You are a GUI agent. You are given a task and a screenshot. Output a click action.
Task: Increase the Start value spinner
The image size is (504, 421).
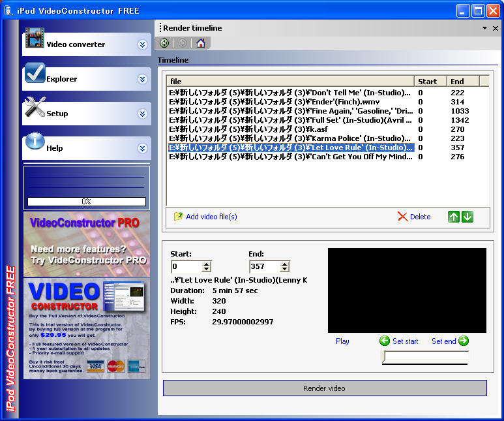[206, 264]
